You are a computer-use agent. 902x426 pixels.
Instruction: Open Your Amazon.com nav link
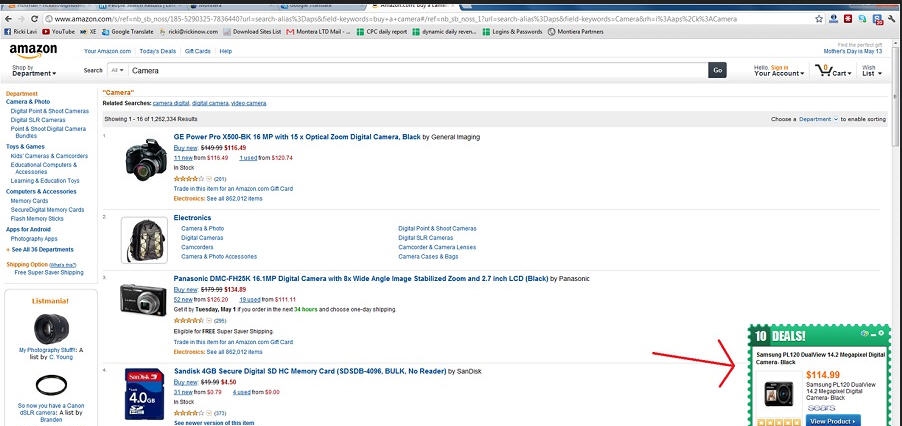(108, 51)
